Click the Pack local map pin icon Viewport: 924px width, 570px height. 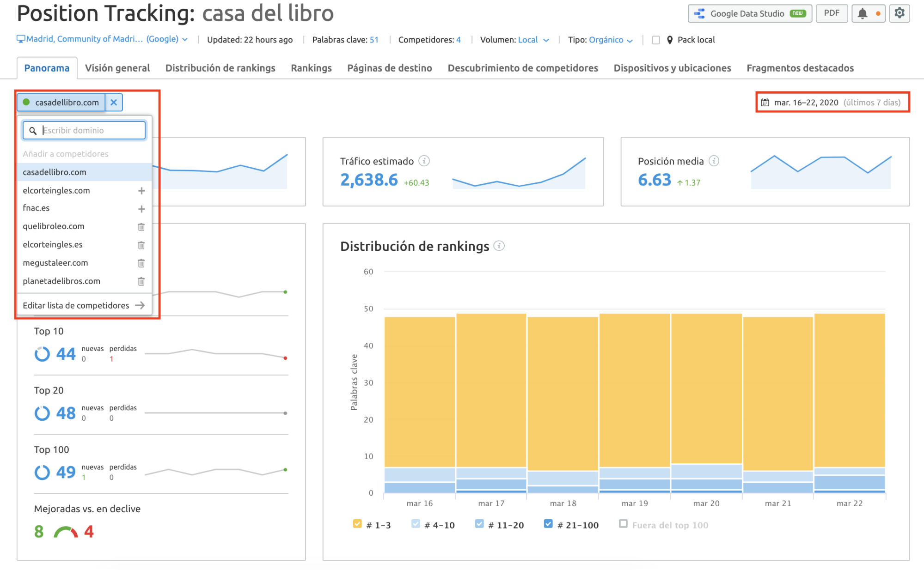tap(670, 40)
